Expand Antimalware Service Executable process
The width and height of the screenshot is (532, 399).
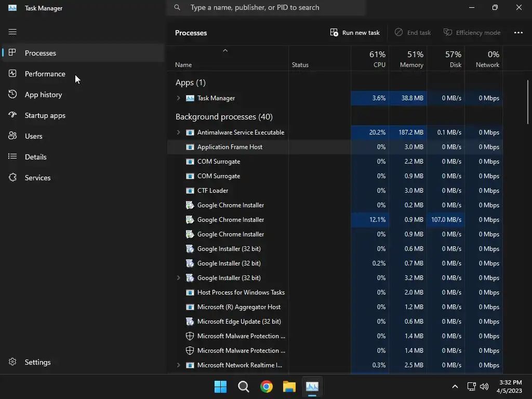179,132
